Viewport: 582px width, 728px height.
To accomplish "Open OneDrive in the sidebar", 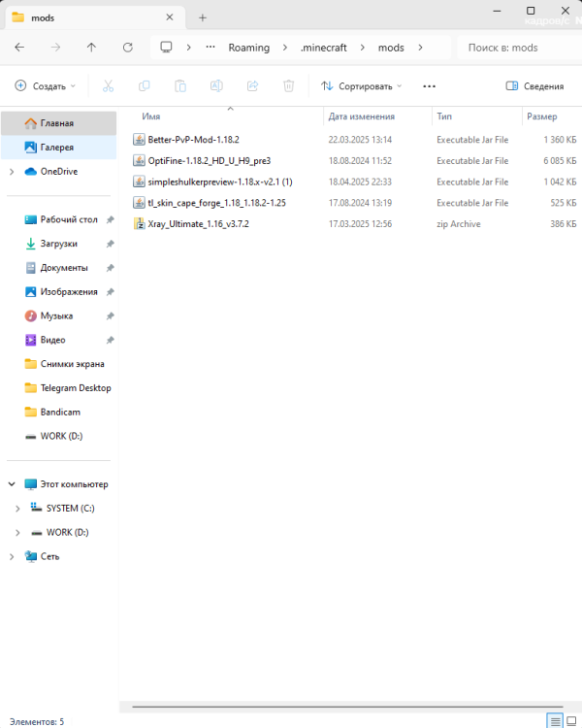I will point(58,171).
